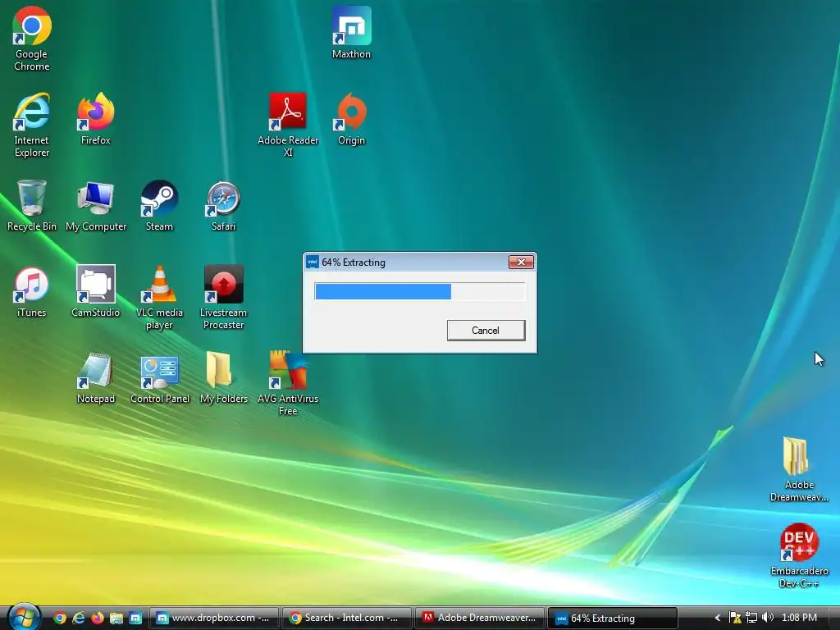Select the Safari desktop shortcut
The width and height of the screenshot is (840, 630).
[x=223, y=206]
